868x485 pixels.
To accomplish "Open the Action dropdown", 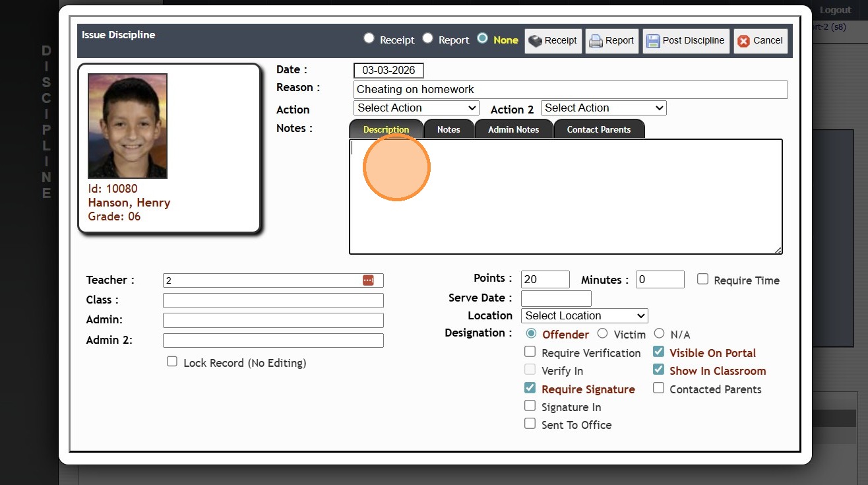I will (x=416, y=108).
